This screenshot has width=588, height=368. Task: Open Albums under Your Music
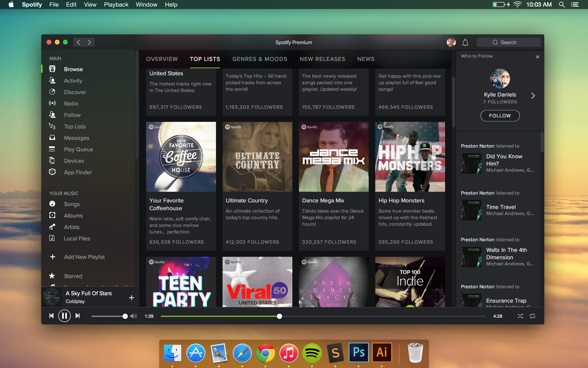coord(73,215)
